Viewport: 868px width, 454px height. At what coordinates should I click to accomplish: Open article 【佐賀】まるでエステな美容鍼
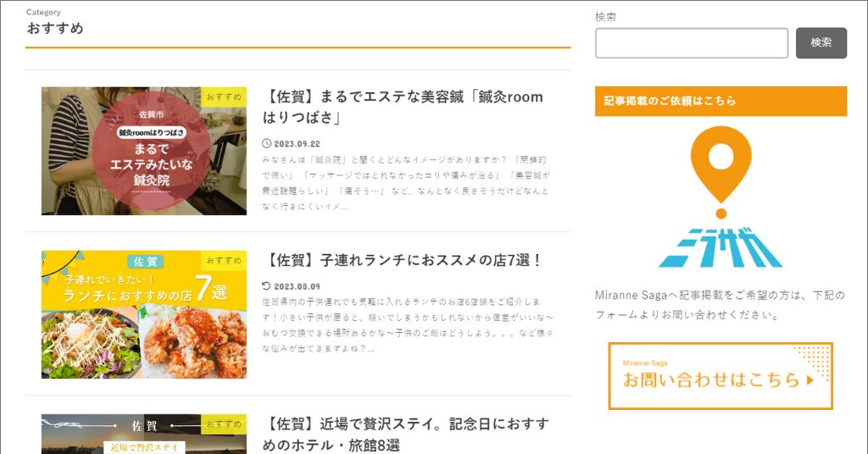[403, 107]
